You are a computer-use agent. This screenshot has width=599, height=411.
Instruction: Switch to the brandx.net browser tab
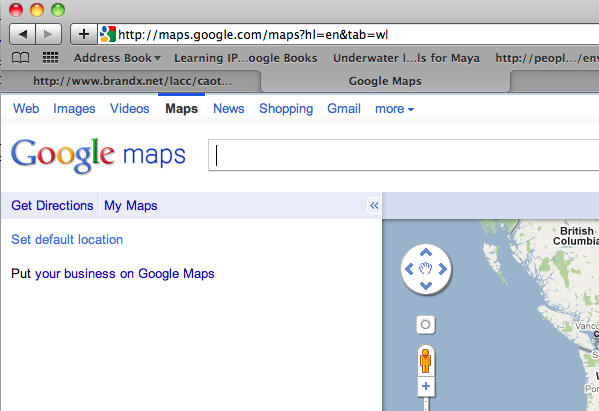[x=132, y=81]
